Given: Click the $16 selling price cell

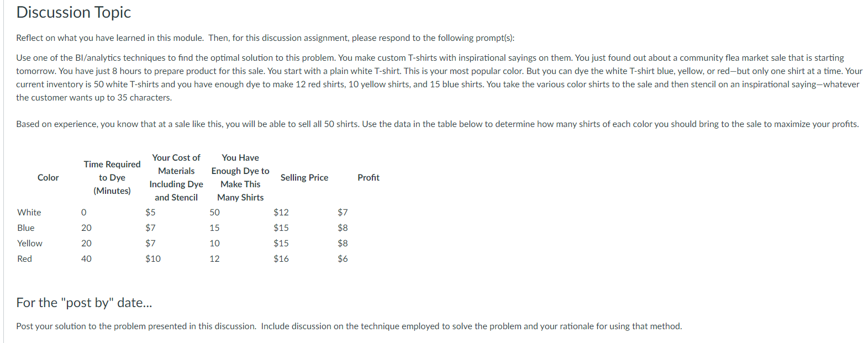Looking at the screenshot, I should pos(281,258).
